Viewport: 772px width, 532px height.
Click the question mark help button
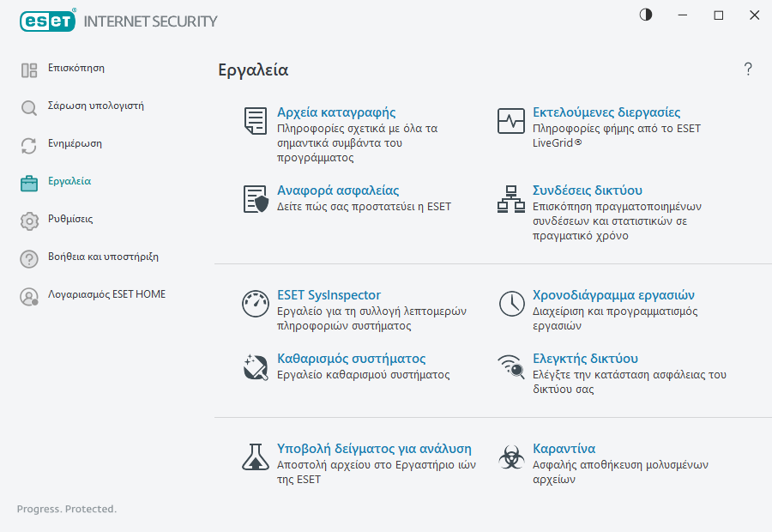(x=748, y=70)
